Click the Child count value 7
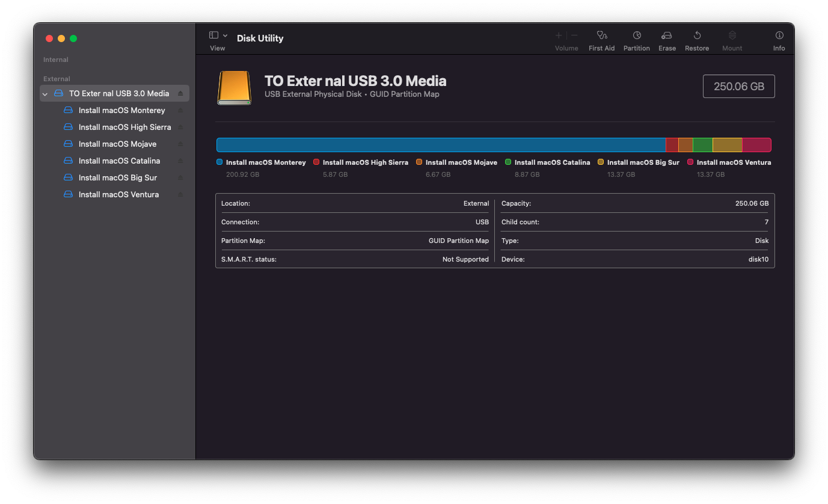The image size is (828, 504). coord(767,222)
